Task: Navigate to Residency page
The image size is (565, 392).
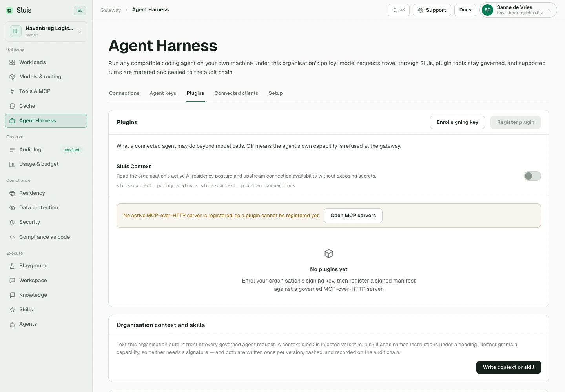Action: pos(46,193)
